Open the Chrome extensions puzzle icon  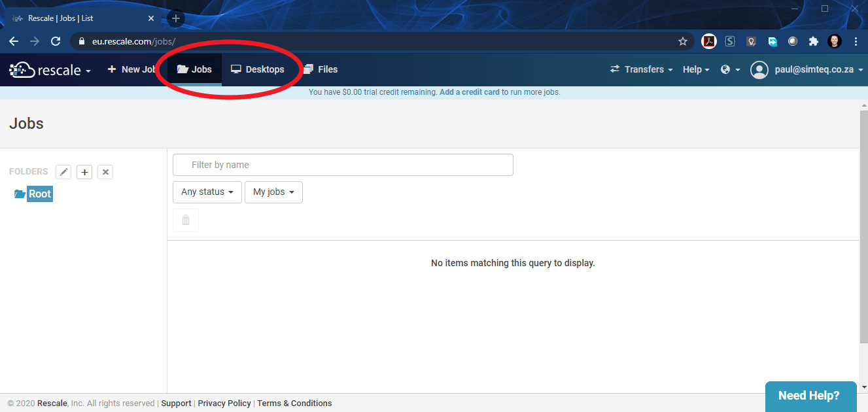pyautogui.click(x=814, y=41)
